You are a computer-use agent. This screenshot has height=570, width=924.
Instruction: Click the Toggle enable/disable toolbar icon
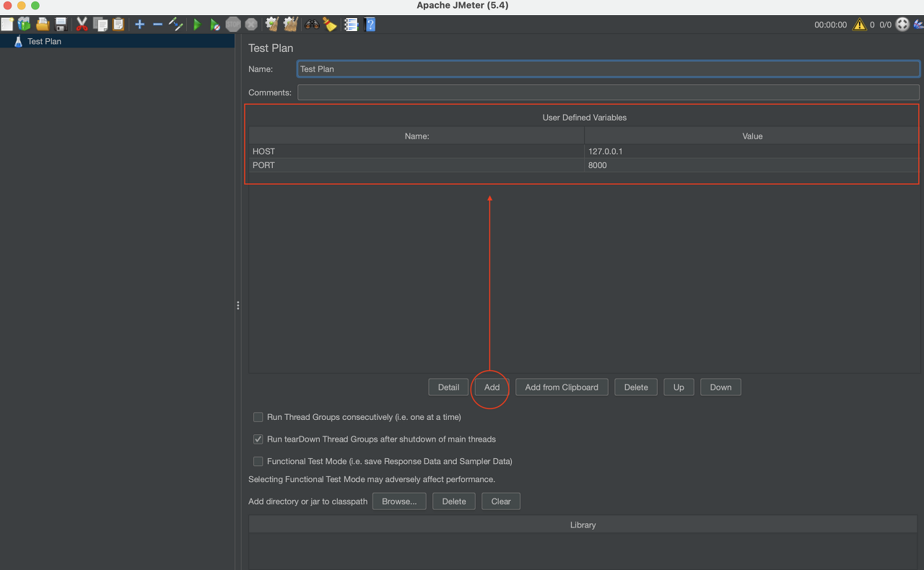pyautogui.click(x=176, y=25)
